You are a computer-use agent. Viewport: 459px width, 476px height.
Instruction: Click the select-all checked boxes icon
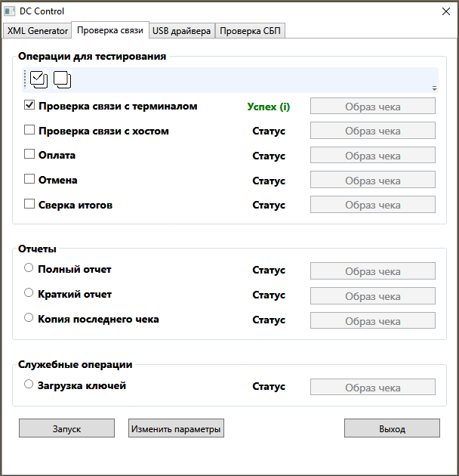pyautogui.click(x=39, y=78)
